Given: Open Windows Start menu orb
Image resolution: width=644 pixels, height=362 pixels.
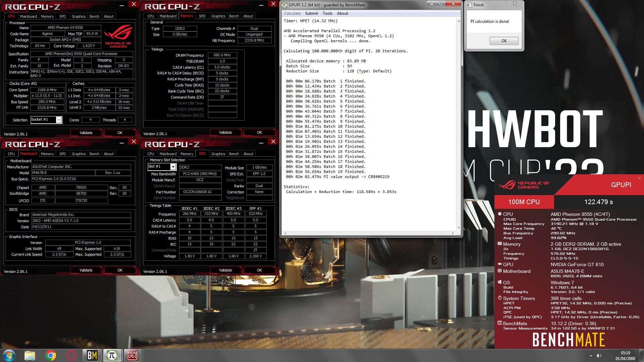Looking at the screenshot, I should click(9, 355).
